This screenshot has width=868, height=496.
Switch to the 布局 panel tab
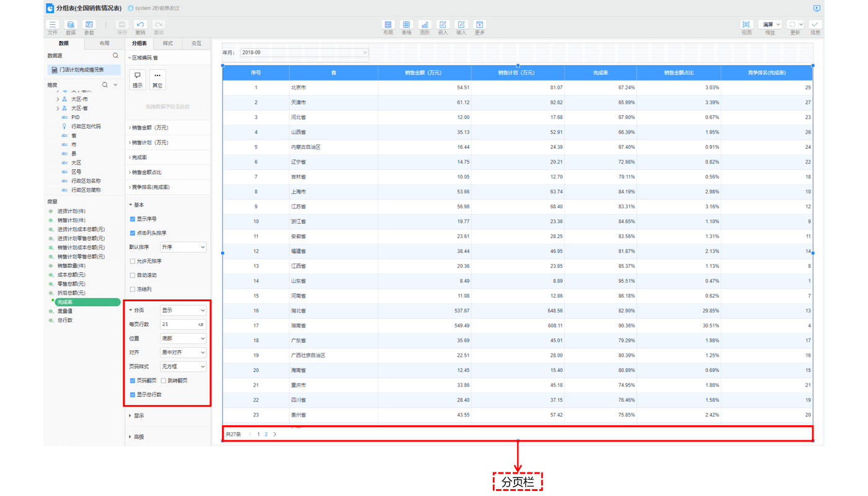(x=104, y=43)
